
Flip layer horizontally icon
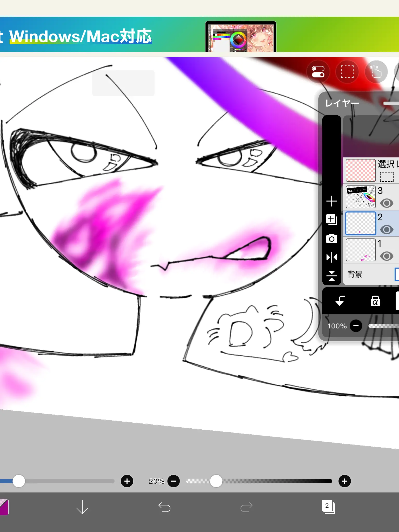[332, 257]
